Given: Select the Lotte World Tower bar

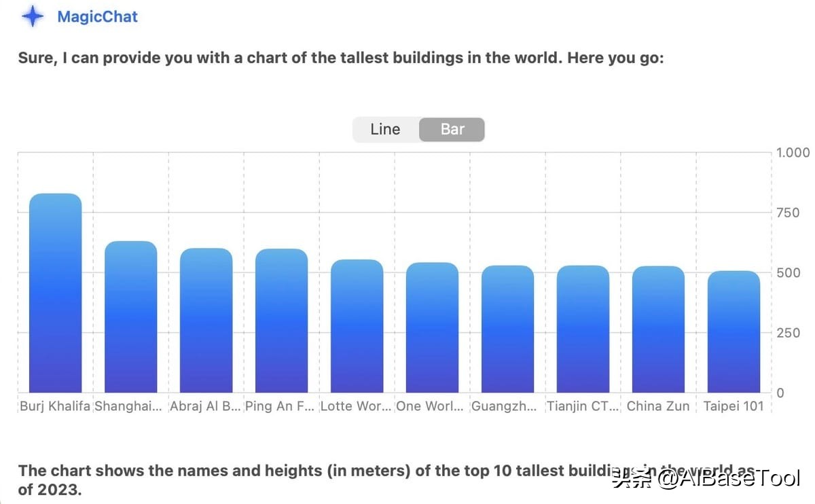Looking at the screenshot, I should pyautogui.click(x=357, y=326).
